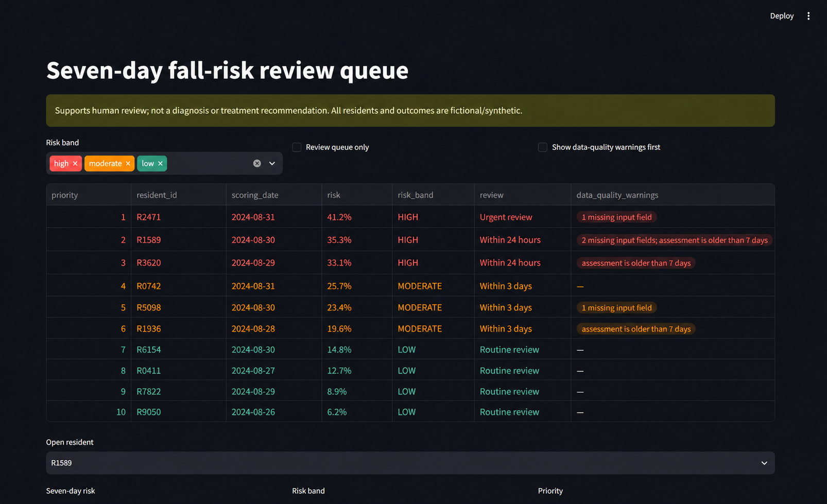Enable Review queue only checkbox

(297, 147)
